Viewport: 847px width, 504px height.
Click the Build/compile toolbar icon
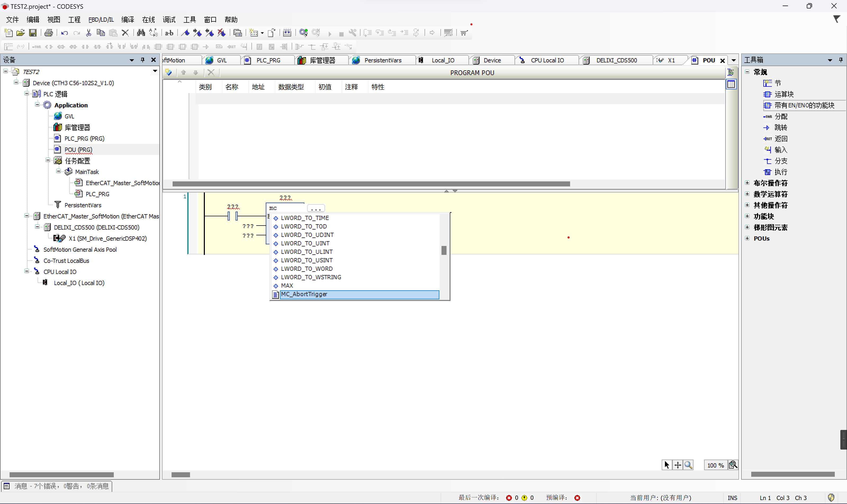(287, 33)
